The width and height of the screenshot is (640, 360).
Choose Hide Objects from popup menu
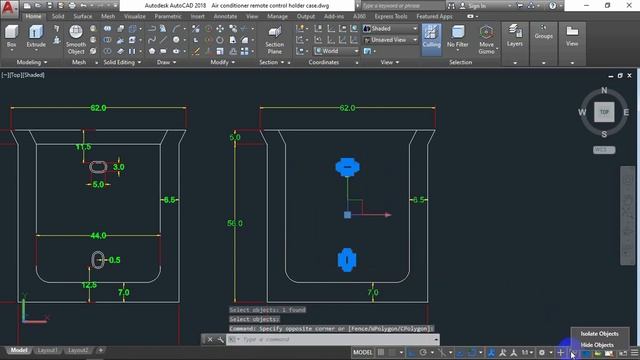coord(597,345)
